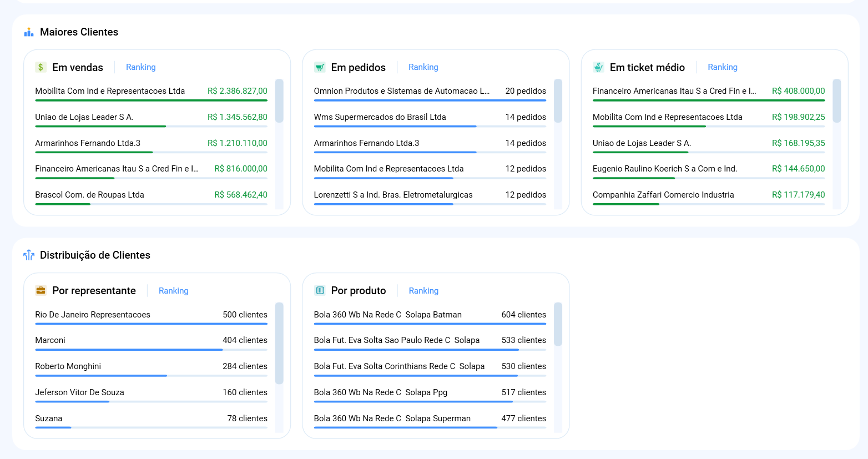Open Ranking link in Em pedidos card
The width and height of the screenshot is (868, 459).
coord(423,67)
